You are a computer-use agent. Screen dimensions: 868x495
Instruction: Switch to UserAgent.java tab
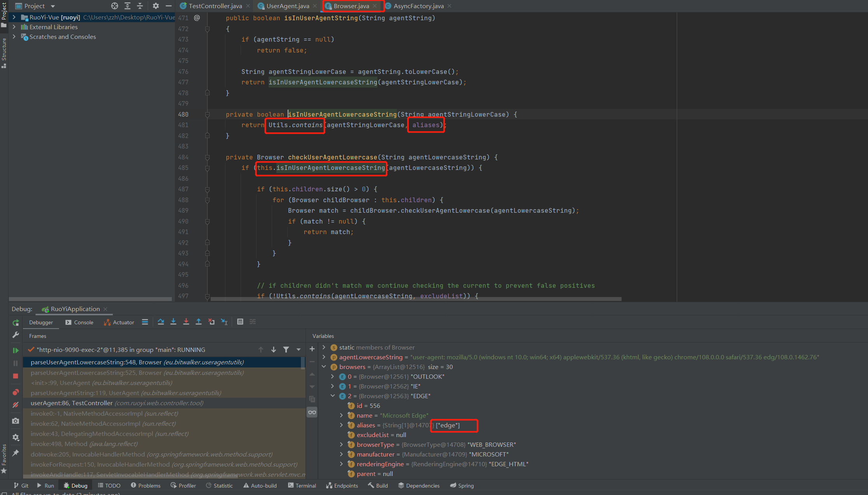pos(288,6)
